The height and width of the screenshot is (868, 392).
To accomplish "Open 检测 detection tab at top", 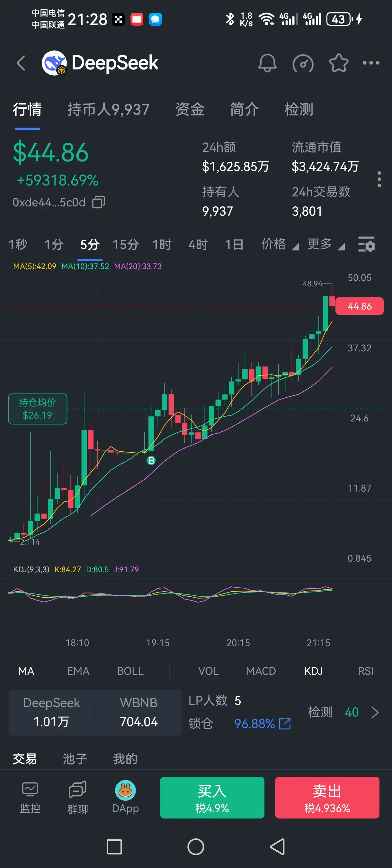I will point(299,110).
